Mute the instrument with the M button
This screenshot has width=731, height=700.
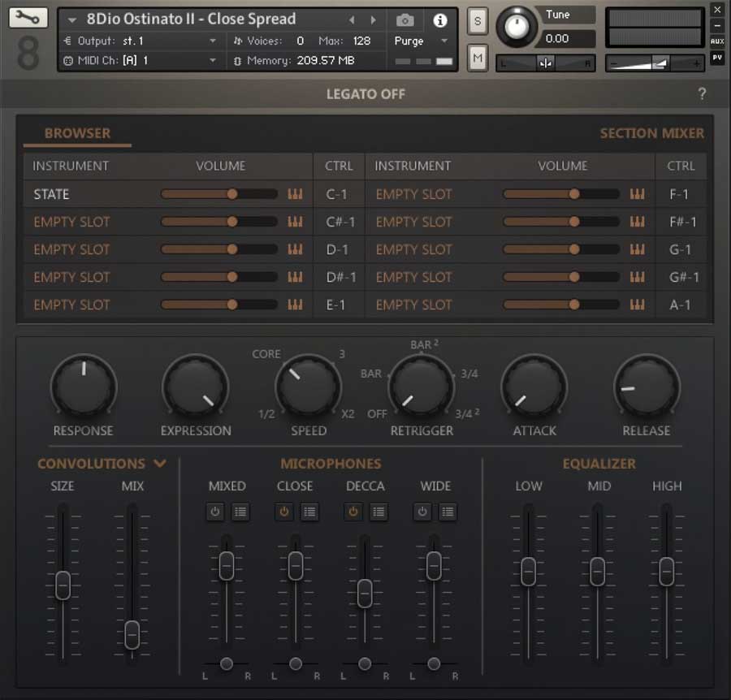(x=478, y=58)
